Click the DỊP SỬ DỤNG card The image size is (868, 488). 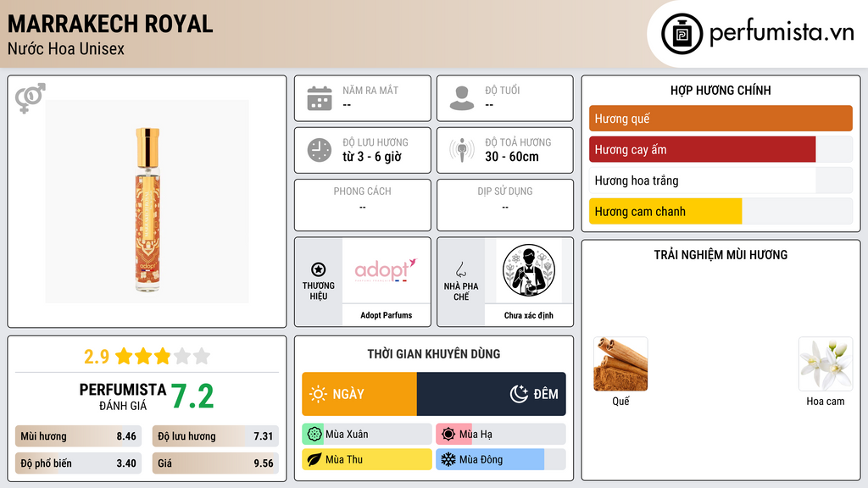tap(505, 205)
